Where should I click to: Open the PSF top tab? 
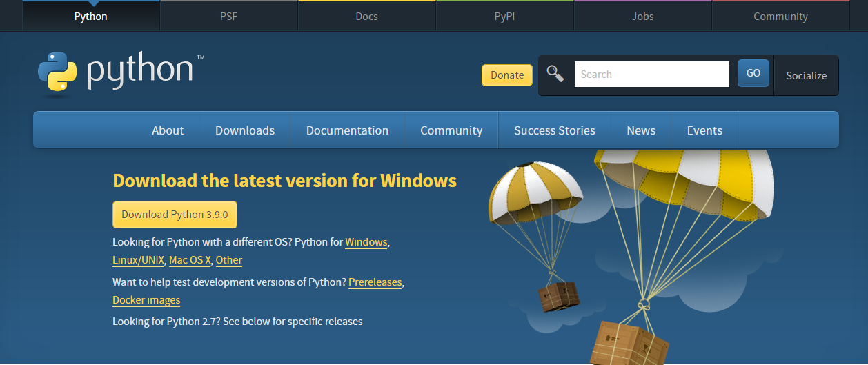(x=229, y=16)
